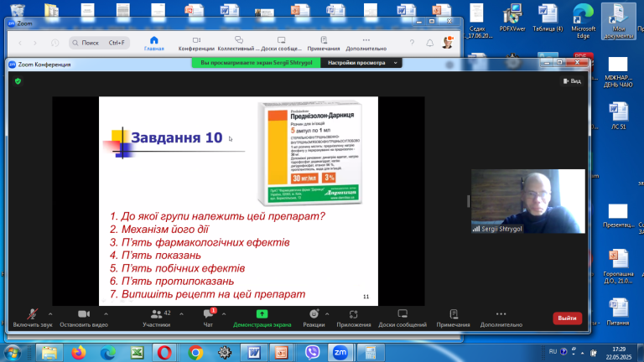The width and height of the screenshot is (644, 362).
Task: Unmute microphone with Включить звук
Action: click(33, 318)
